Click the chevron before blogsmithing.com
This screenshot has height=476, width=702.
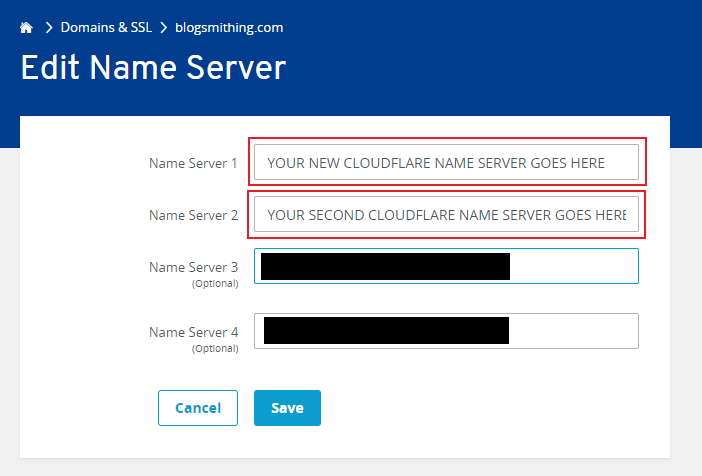(x=163, y=28)
